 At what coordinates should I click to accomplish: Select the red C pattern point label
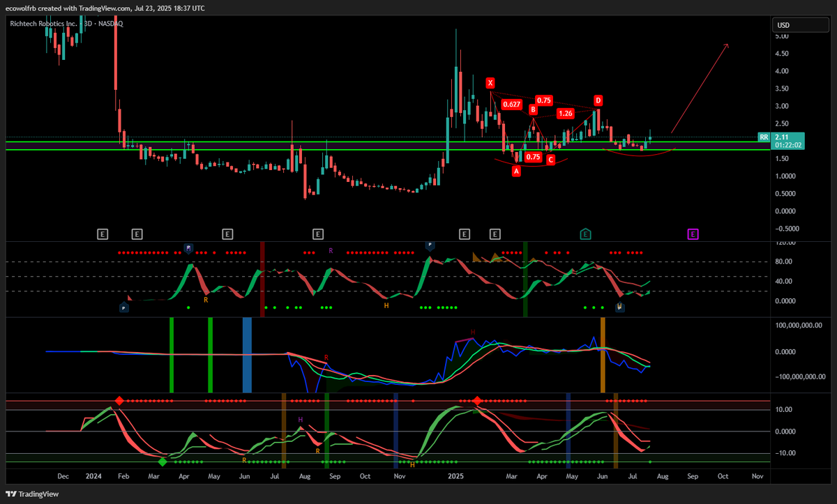click(550, 160)
